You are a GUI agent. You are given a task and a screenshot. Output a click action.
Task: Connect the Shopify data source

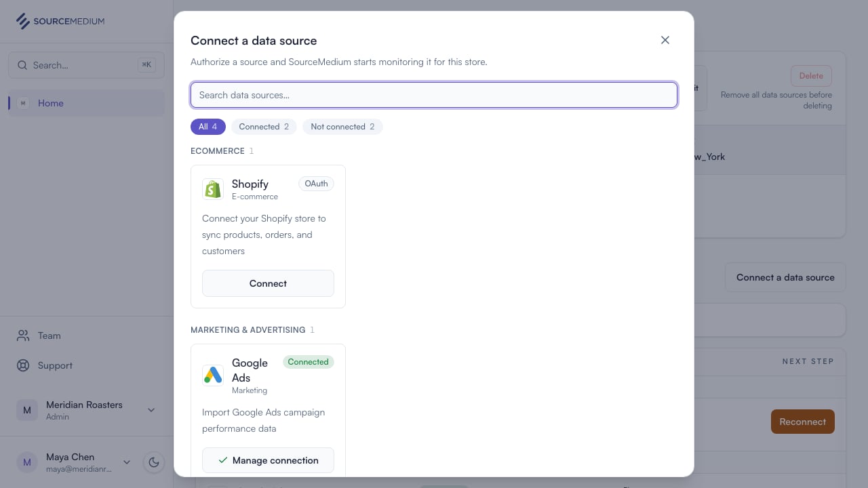coord(268,283)
